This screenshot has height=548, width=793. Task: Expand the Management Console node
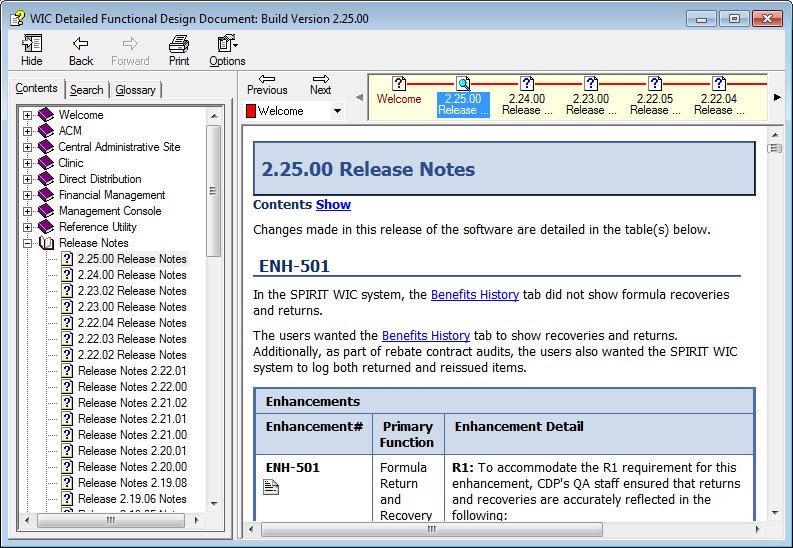point(27,211)
